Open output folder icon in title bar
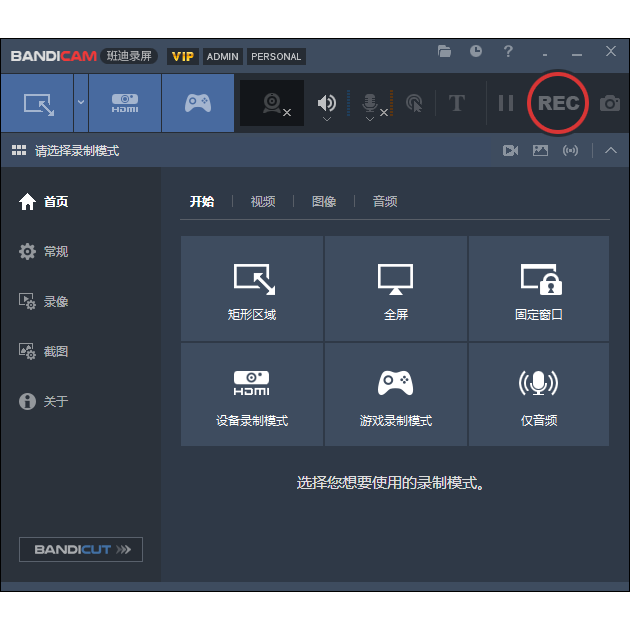This screenshot has width=630, height=630. [x=444, y=51]
